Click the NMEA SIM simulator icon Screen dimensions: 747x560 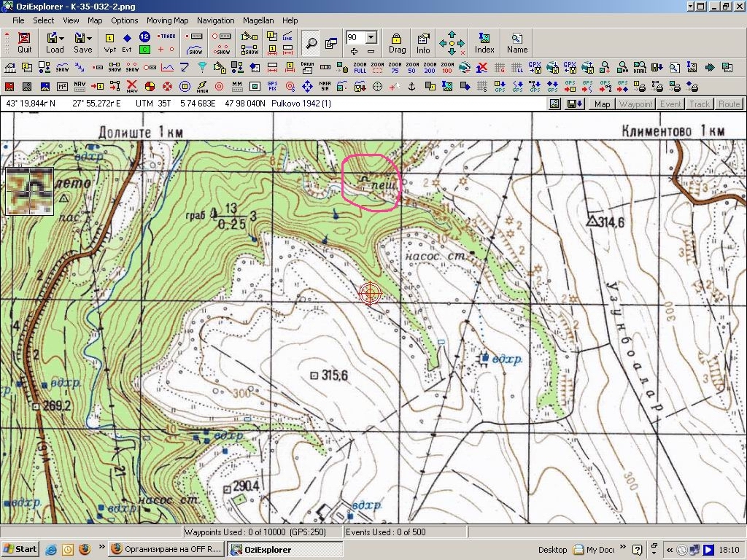pyautogui.click(x=325, y=86)
